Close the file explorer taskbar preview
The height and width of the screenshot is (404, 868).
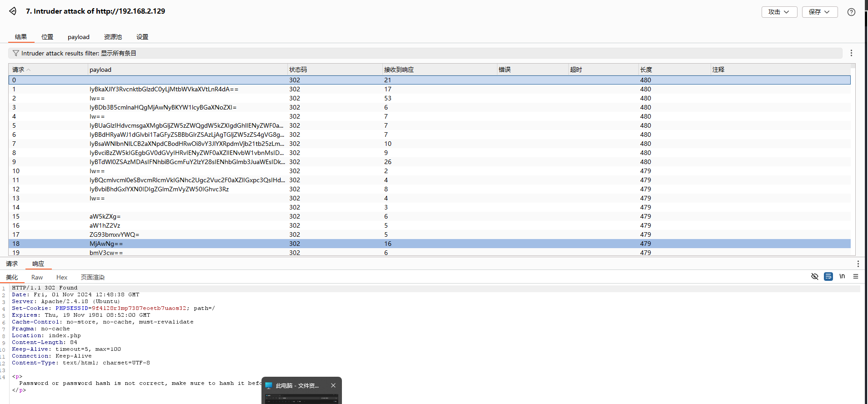[333, 385]
